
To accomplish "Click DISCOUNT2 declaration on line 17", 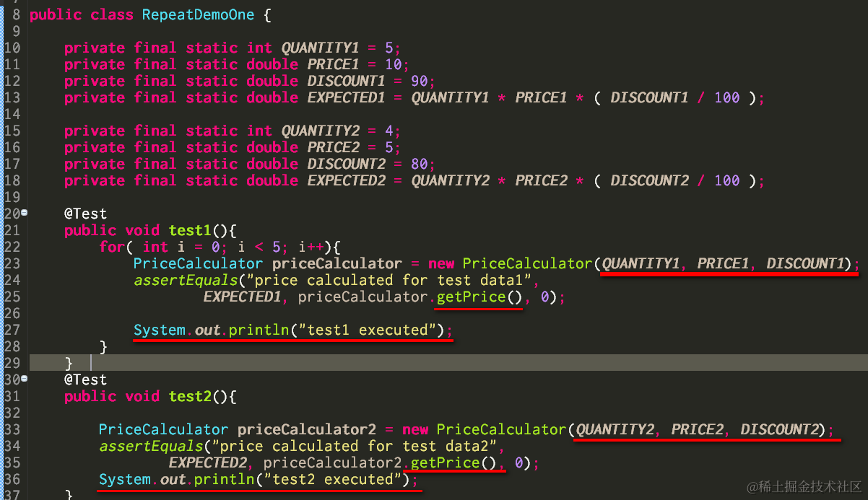I will tap(346, 164).
